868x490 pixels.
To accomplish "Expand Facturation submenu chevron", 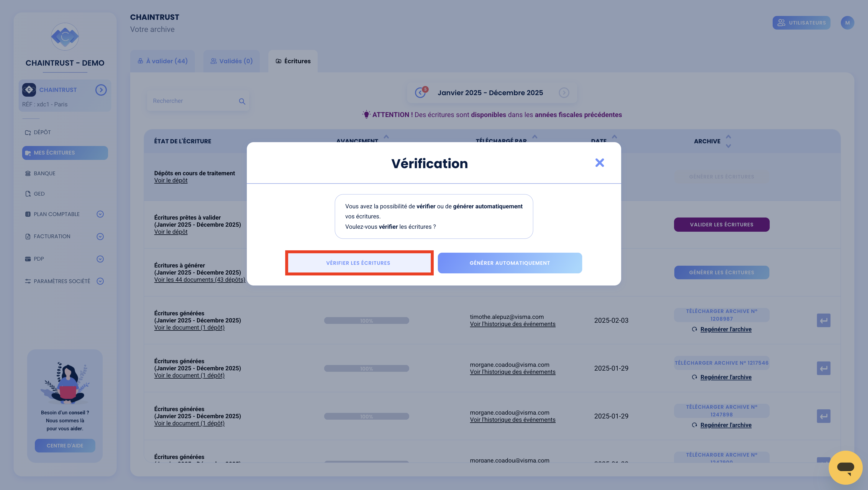I will point(100,236).
